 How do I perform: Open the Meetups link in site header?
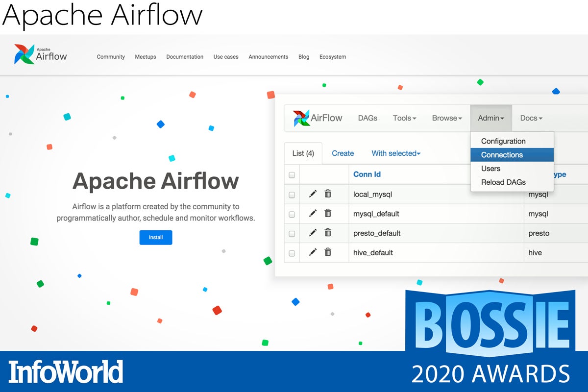tap(146, 57)
